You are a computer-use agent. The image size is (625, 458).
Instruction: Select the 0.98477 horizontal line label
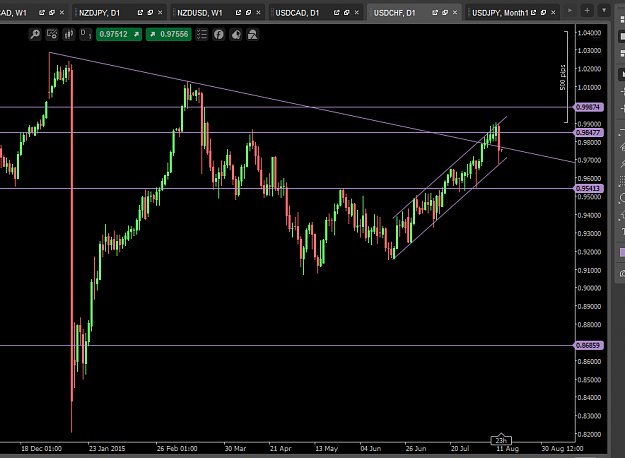(x=588, y=132)
